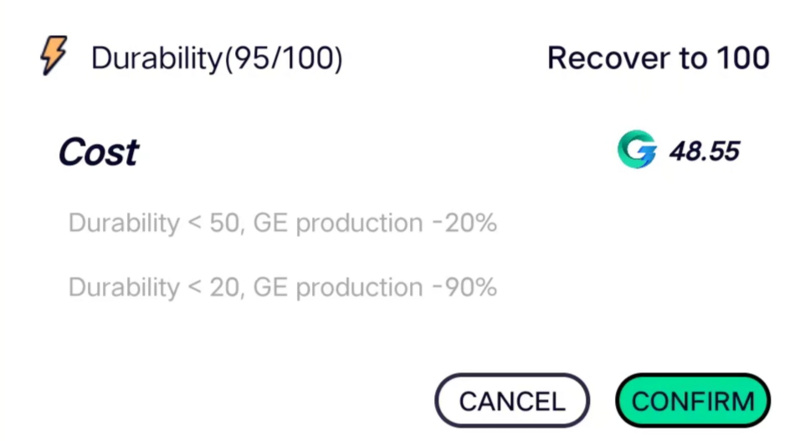Click the 48.55 cost amount
Image resolution: width=800 pixels, height=441 pixels.
click(705, 151)
